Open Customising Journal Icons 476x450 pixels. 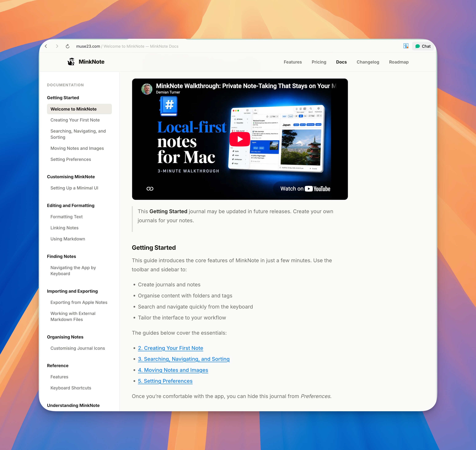point(78,348)
